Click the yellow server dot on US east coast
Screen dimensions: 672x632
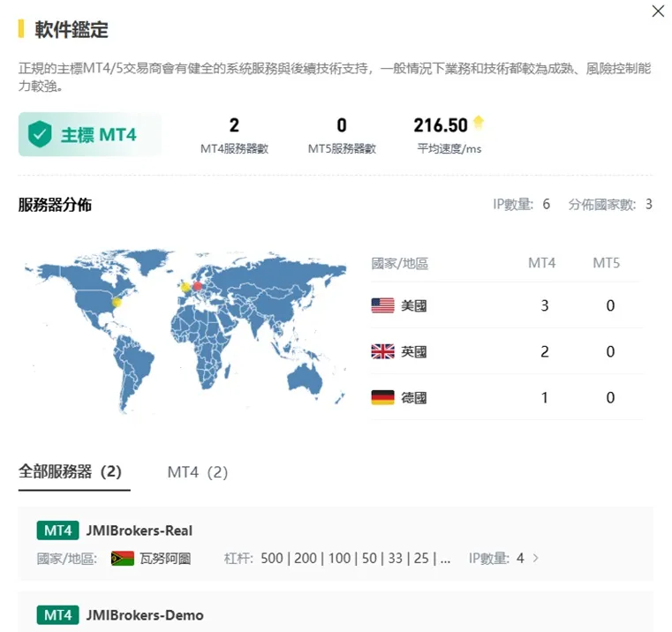pos(117,303)
